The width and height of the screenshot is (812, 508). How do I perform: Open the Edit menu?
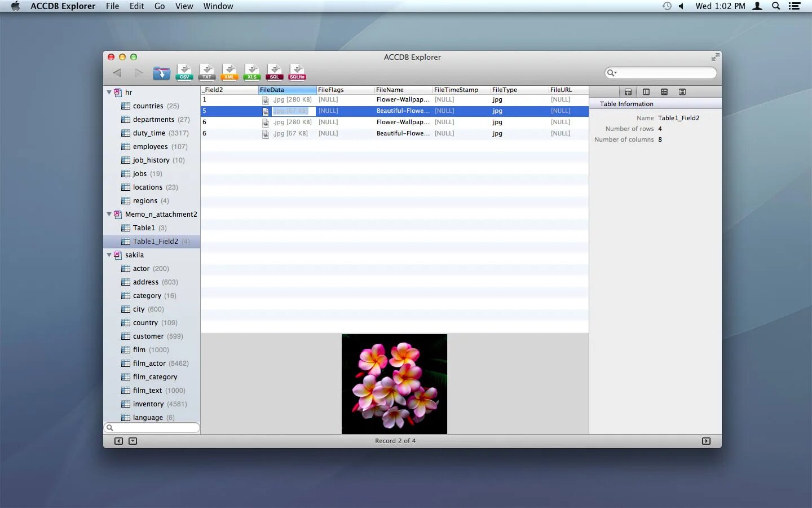(x=136, y=6)
